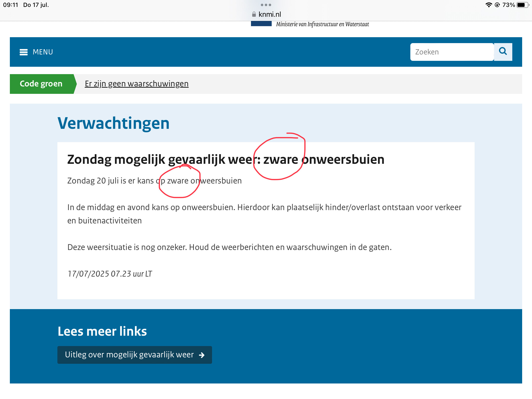Open the MENU label in navigation bar
The height and width of the screenshot is (399, 532).
(43, 52)
